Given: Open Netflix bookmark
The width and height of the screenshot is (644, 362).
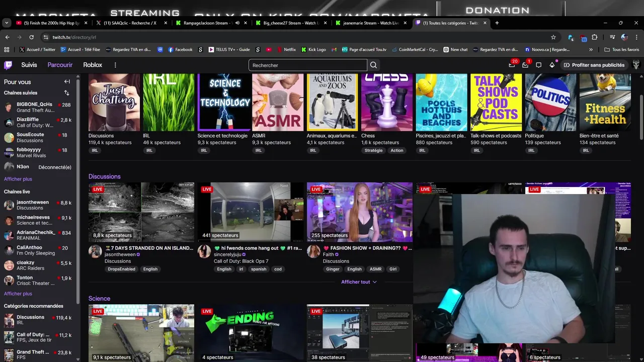Looking at the screenshot, I should (285, 49).
